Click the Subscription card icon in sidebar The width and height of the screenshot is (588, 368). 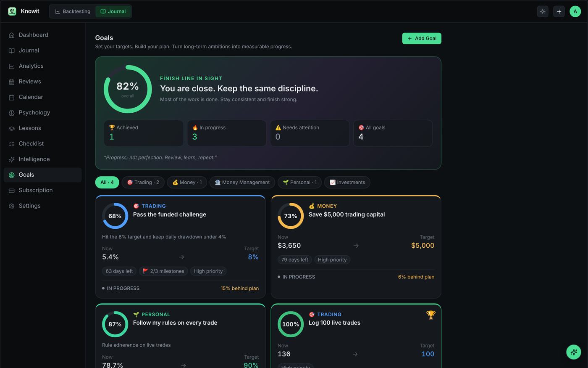coord(12,191)
